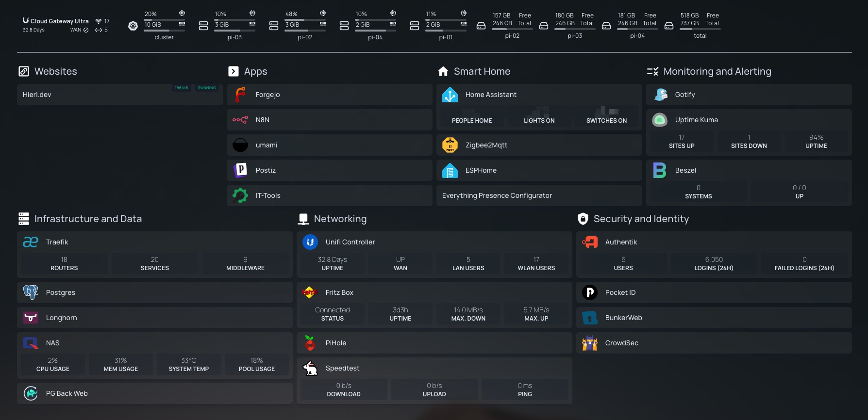
Task: Open the Gotify icon
Action: click(x=660, y=95)
